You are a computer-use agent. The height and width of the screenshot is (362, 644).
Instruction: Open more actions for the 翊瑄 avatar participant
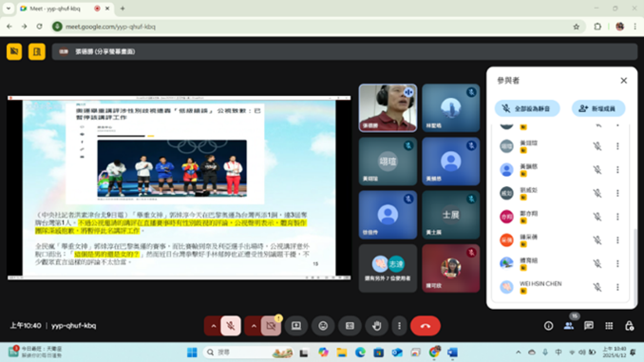pos(617,146)
